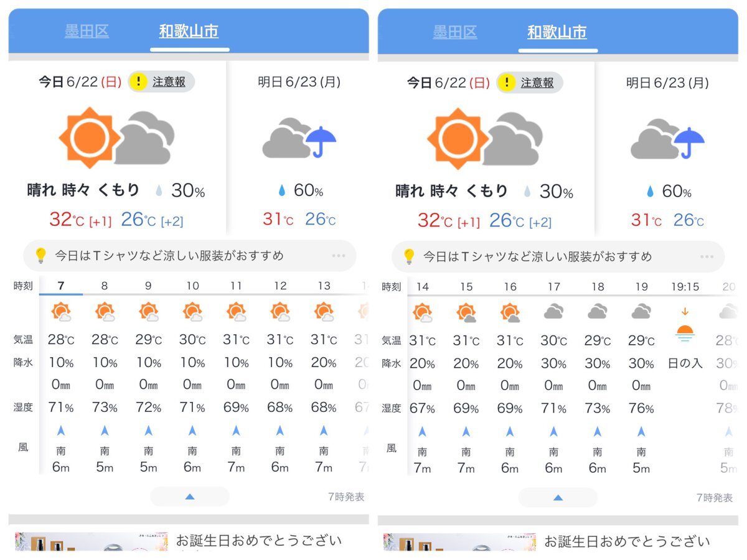747x560 pixels.
Task: Collapse the hourly forecast with left up arrow
Action: pyautogui.click(x=190, y=497)
